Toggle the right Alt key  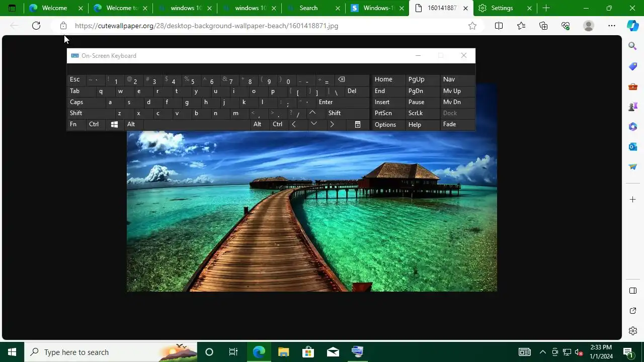tap(260, 124)
